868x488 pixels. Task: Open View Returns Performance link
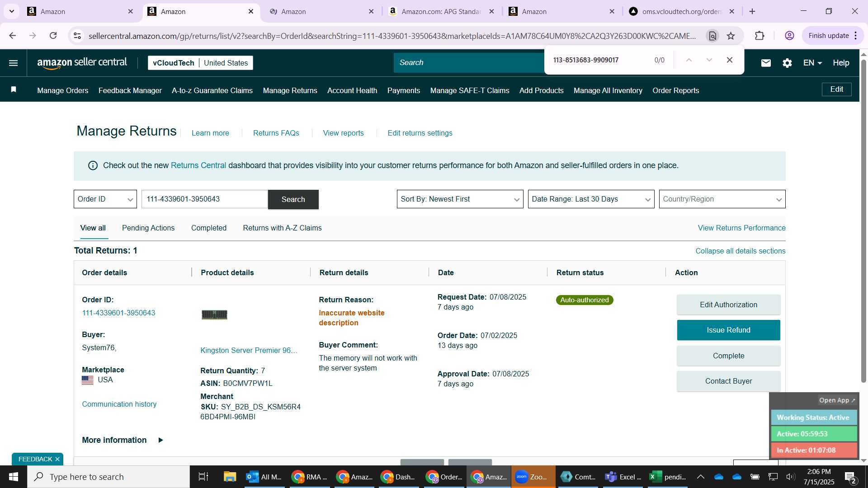741,228
